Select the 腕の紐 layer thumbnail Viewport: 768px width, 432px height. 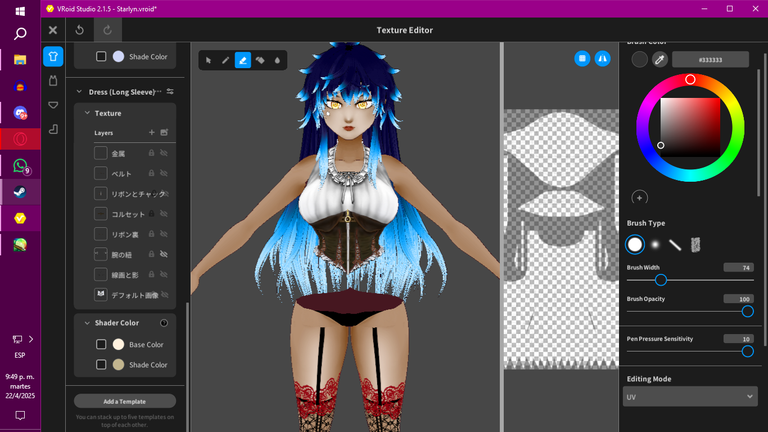[100, 254]
